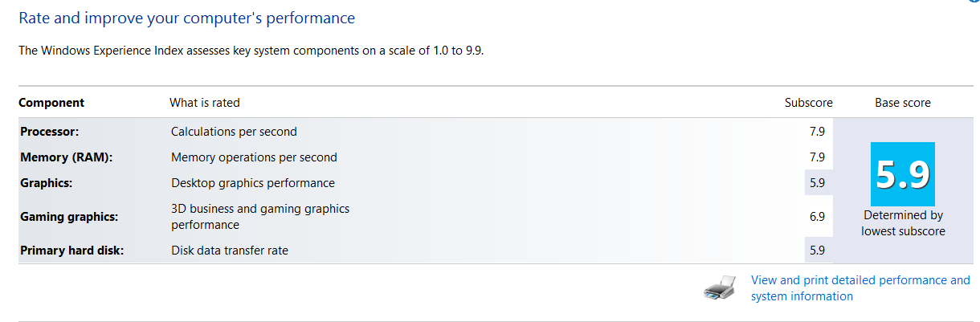Click 'Calculations per second' description

[234, 132]
